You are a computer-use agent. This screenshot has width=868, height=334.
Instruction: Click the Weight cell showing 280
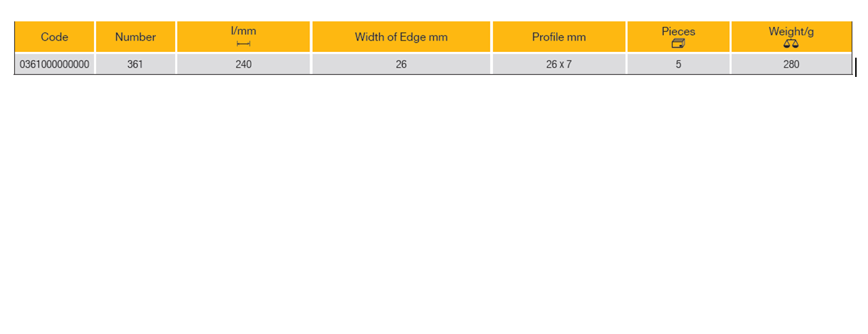[x=790, y=64]
